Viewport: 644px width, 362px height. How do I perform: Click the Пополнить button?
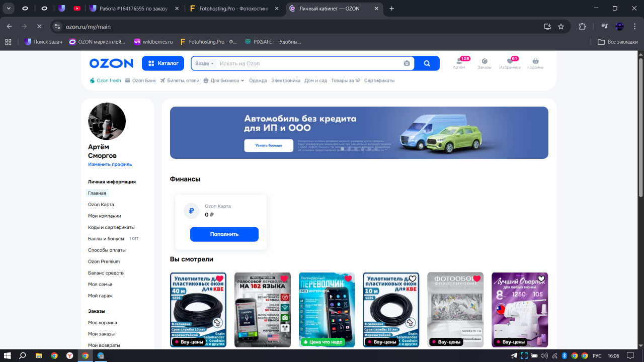point(224,234)
